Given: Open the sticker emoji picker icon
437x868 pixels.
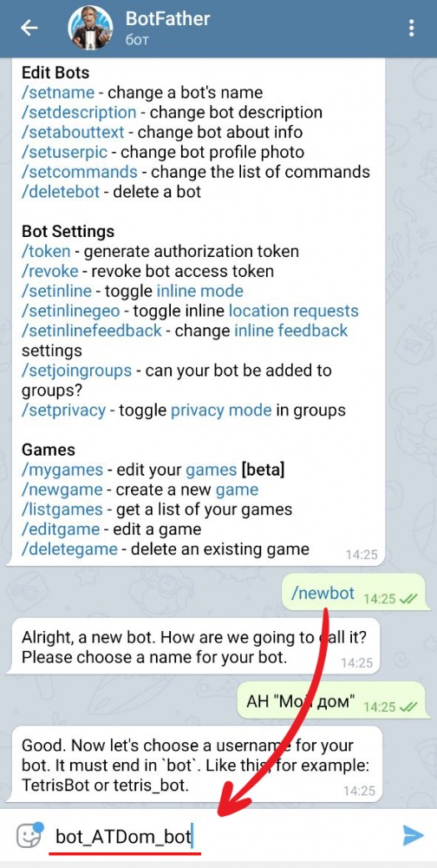Looking at the screenshot, I should tap(29, 835).
